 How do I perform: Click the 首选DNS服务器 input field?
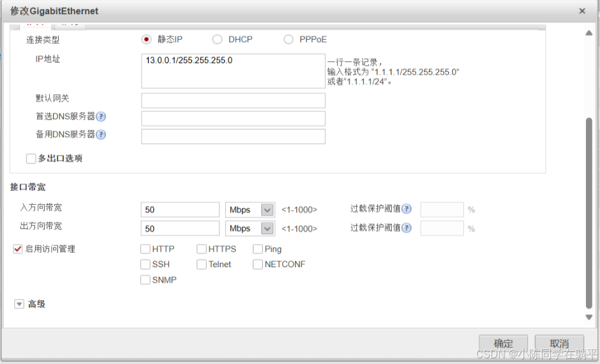coord(234,119)
